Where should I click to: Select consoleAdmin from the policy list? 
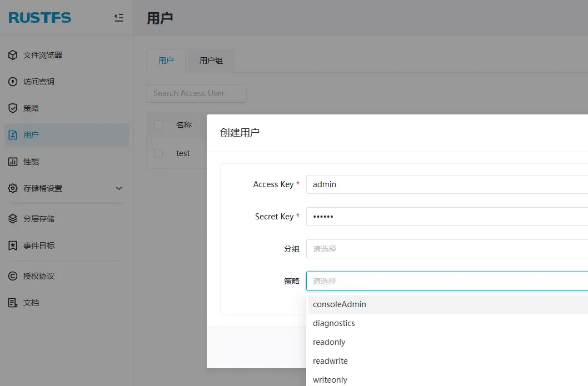[x=340, y=304]
